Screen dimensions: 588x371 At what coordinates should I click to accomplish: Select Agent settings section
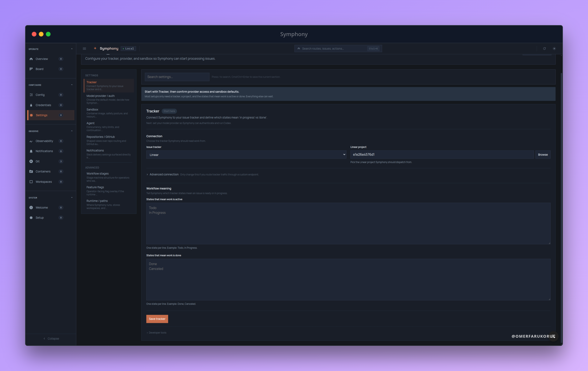tap(109, 126)
